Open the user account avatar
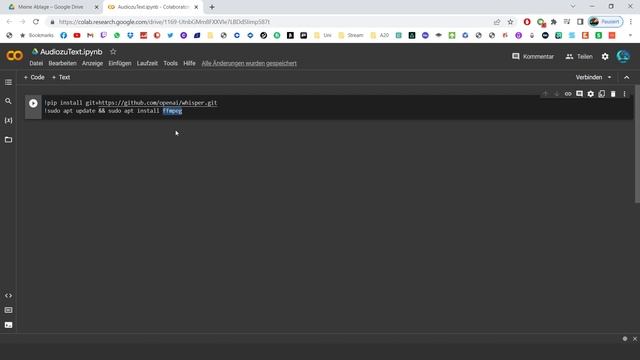 click(x=623, y=56)
